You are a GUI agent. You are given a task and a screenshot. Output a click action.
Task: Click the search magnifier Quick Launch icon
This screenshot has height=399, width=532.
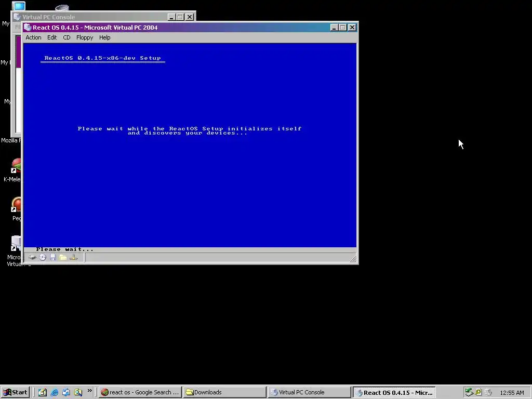pyautogui.click(x=78, y=392)
